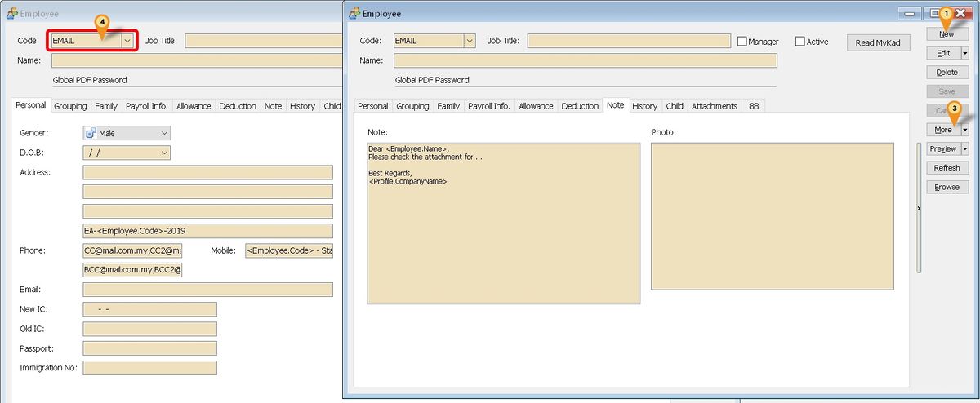Viewport: 980px width, 403px height.
Task: Click the Refresh button
Action: pos(947,168)
